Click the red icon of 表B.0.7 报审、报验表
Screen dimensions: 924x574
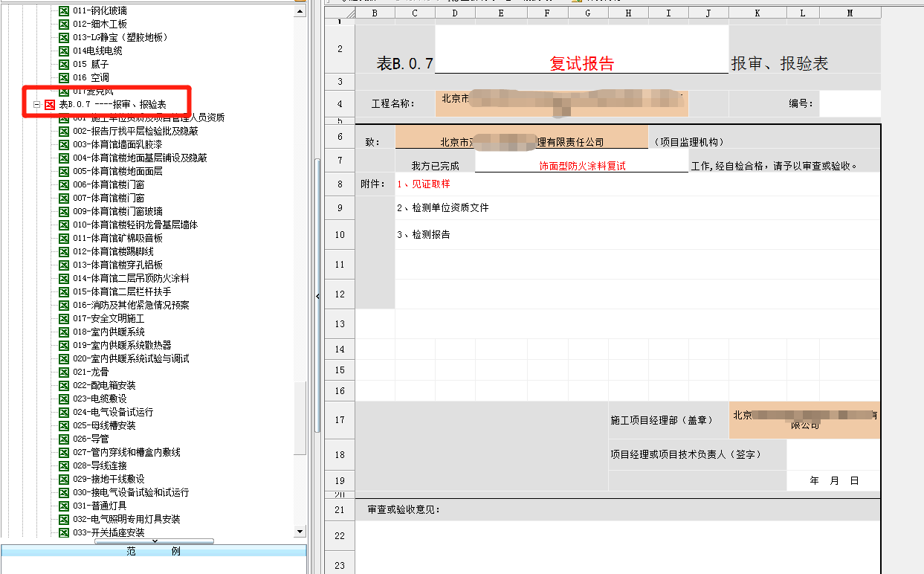point(50,105)
